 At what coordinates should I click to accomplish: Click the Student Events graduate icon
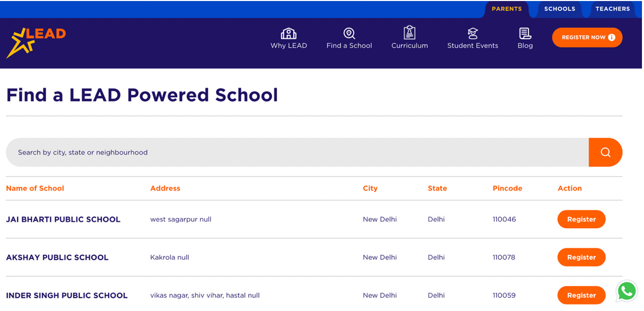(473, 33)
